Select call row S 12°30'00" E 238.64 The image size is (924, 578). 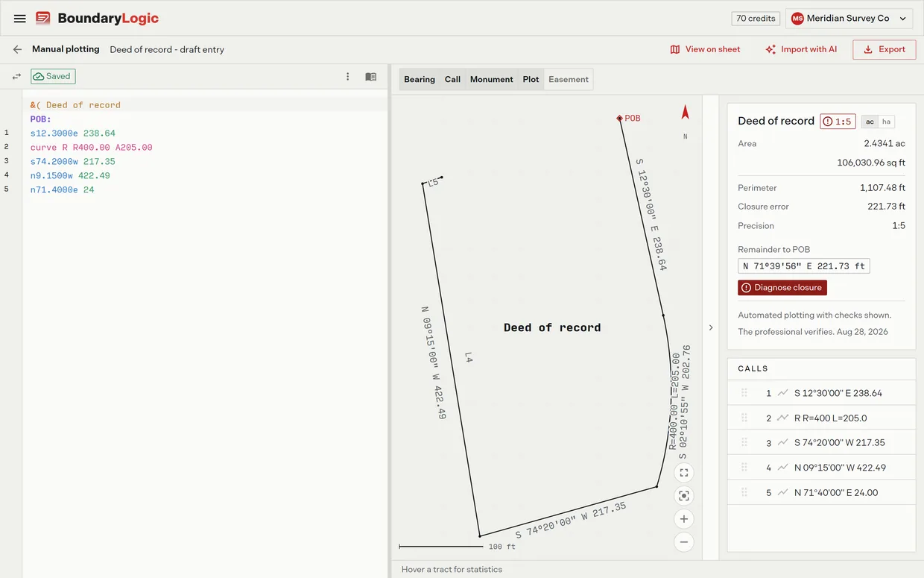(821, 393)
